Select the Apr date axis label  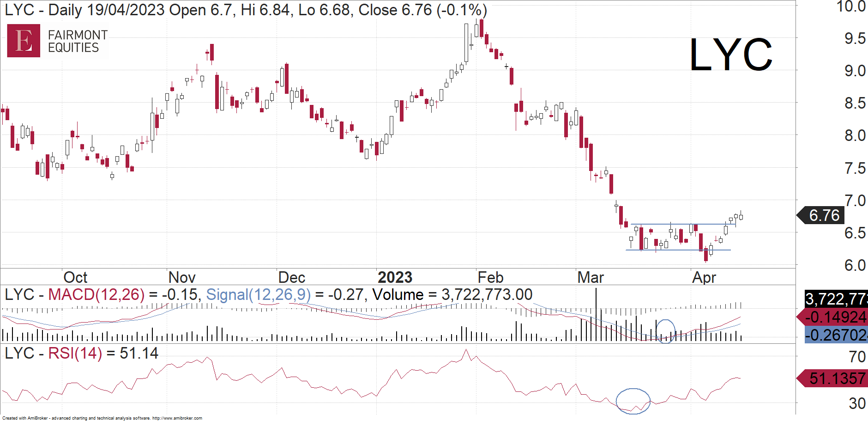[704, 277]
